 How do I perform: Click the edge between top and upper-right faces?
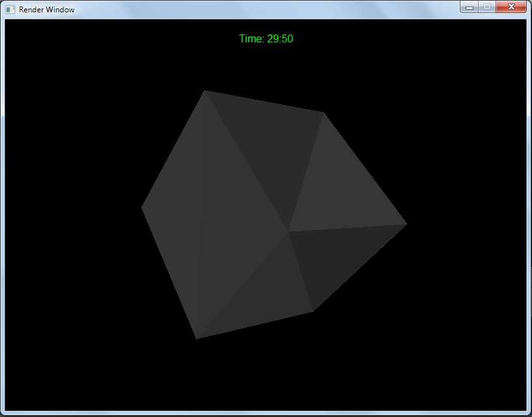pos(306,171)
